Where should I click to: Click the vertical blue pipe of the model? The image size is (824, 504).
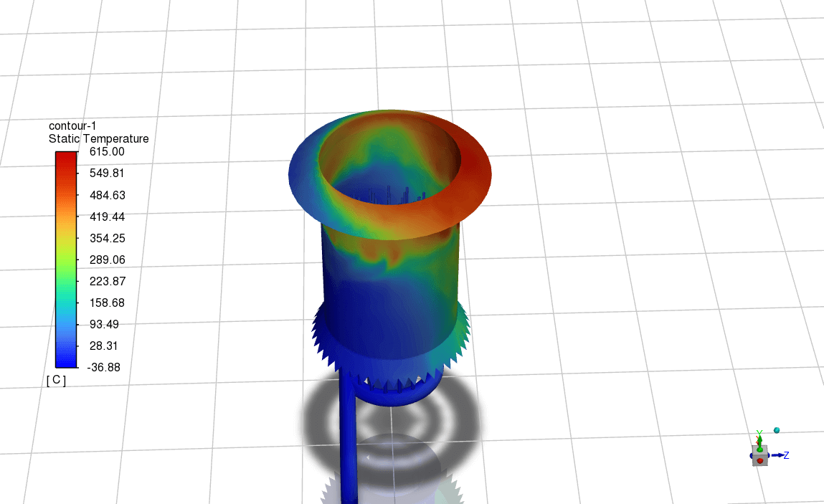[x=348, y=436]
